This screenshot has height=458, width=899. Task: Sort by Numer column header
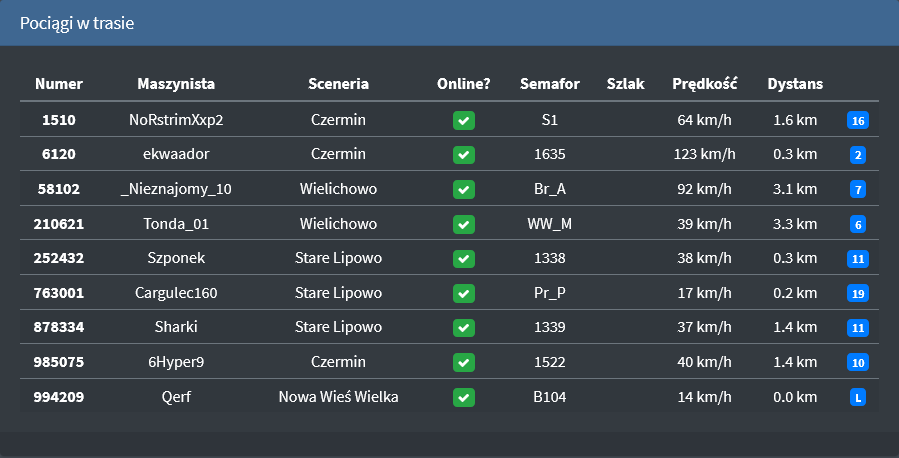(59, 84)
